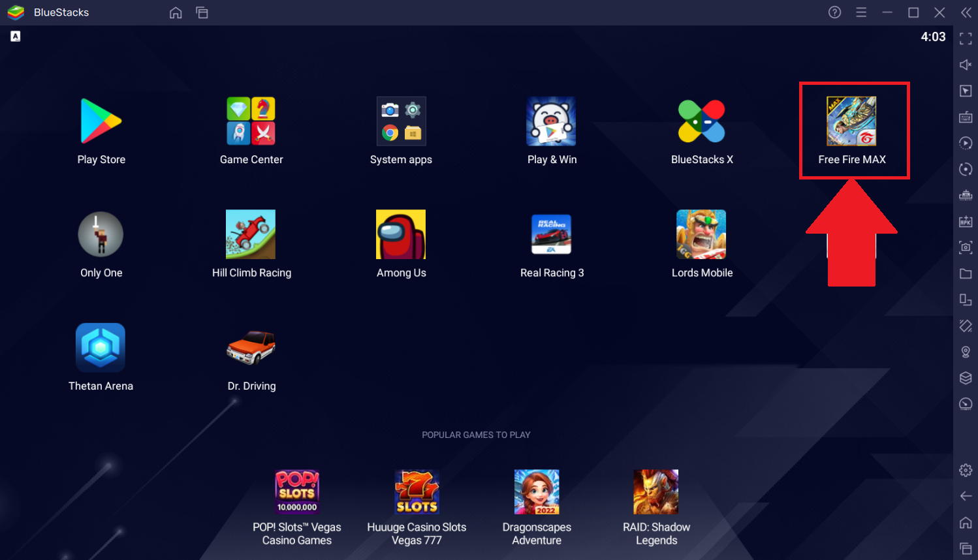Open the Install APK tool in sidebar
Image resolution: width=978 pixels, height=560 pixels.
966,221
